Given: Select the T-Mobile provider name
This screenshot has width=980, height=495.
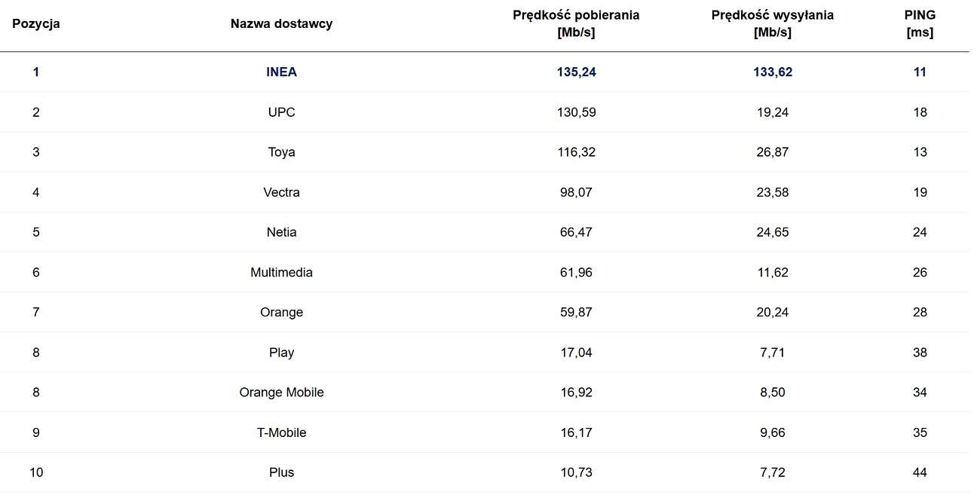Looking at the screenshot, I should tap(281, 432).
